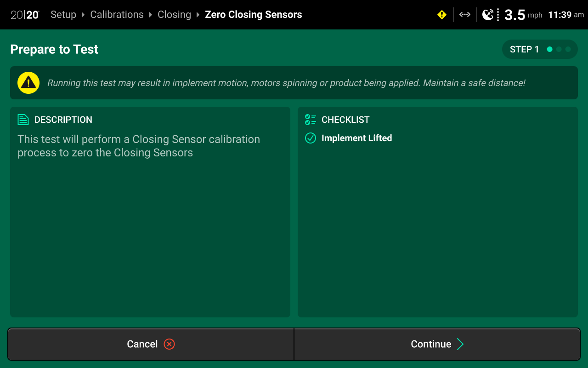
Task: Select Zero Closing Sensors breadcrumb title
Action: tap(254, 15)
